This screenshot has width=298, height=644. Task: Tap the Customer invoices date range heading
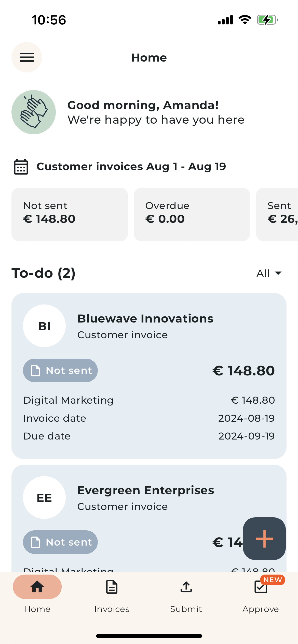point(131,167)
